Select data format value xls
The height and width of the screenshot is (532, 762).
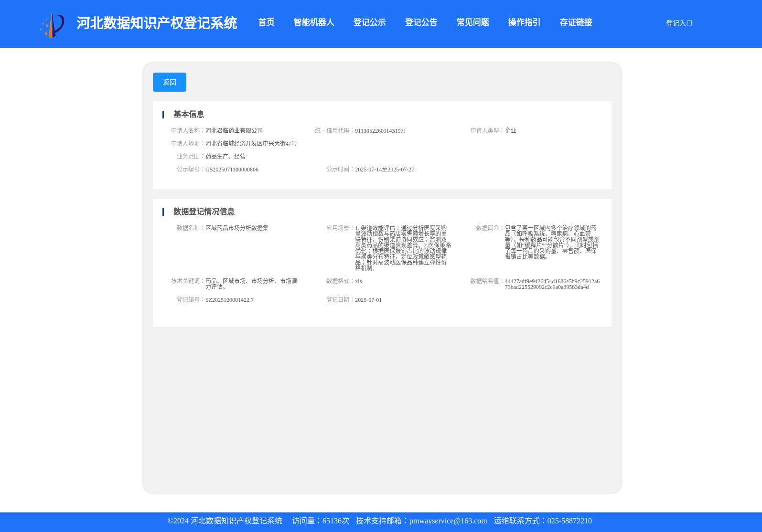(358, 281)
